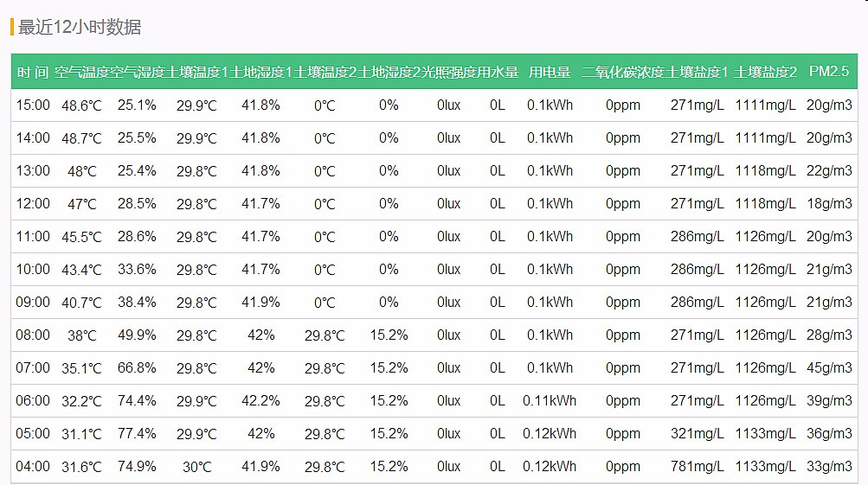This screenshot has width=868, height=485.
Task: Click the 321mg/L salinity cell
Action: click(x=697, y=434)
